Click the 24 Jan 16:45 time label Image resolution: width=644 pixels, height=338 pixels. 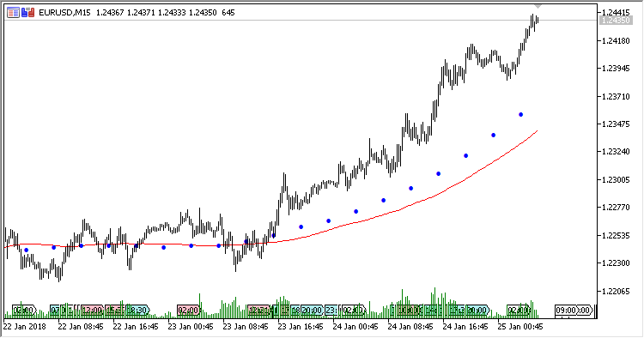coord(465,327)
